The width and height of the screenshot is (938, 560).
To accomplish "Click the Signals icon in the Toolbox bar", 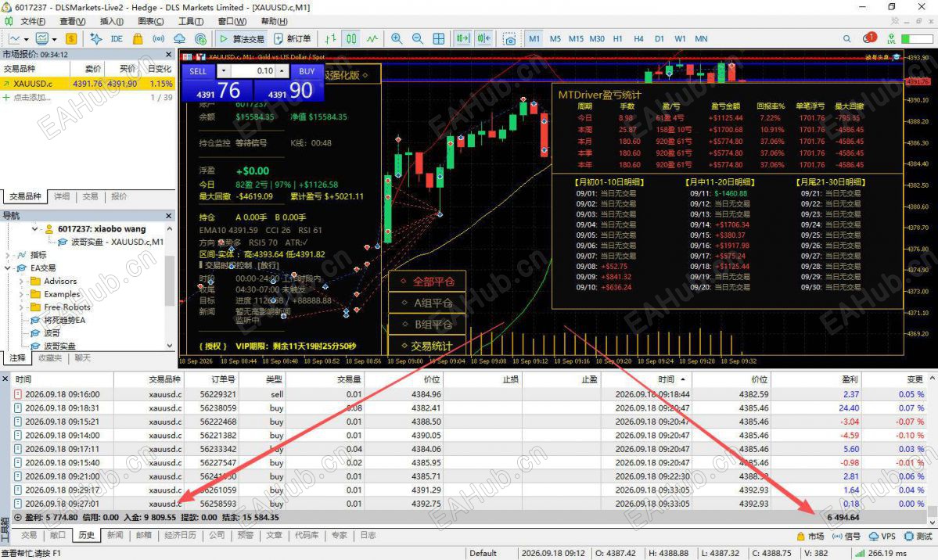I will (846, 536).
